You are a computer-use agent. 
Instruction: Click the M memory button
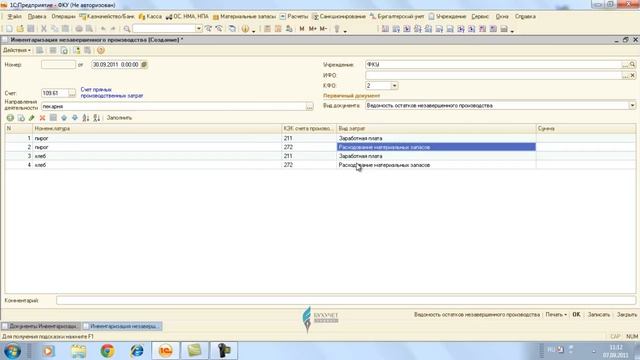point(302,29)
